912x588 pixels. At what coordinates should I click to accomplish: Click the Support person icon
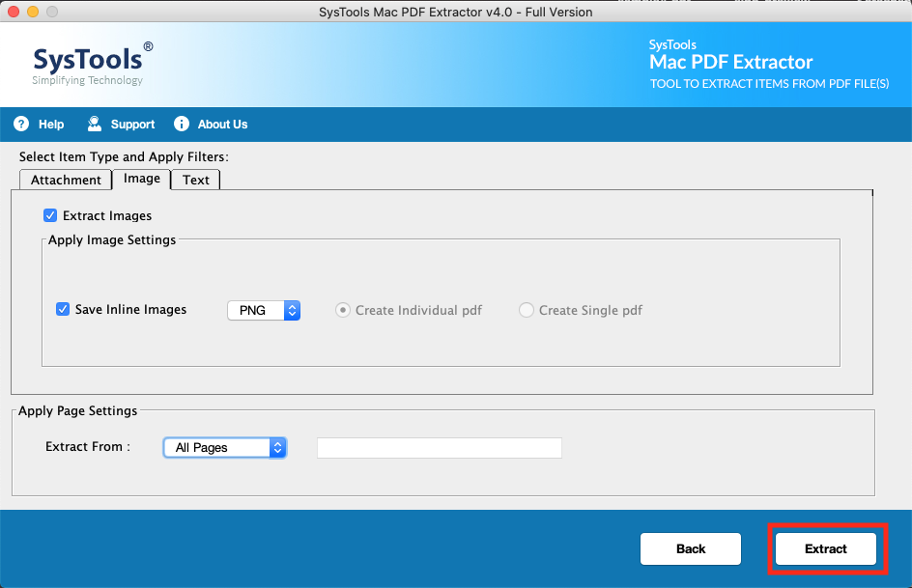[94, 124]
